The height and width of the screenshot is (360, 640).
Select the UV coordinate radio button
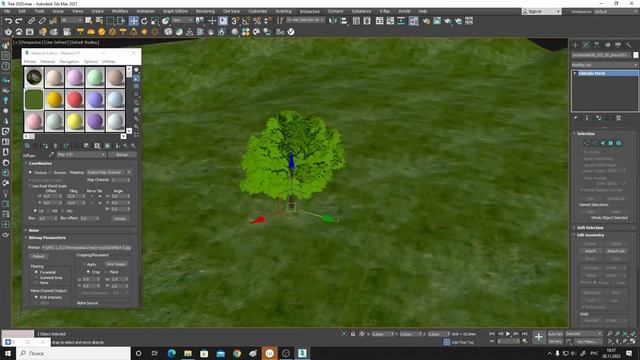[36, 211]
